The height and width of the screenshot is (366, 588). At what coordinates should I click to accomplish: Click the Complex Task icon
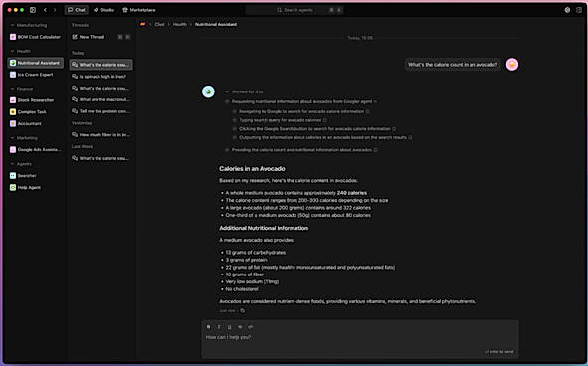[13, 111]
